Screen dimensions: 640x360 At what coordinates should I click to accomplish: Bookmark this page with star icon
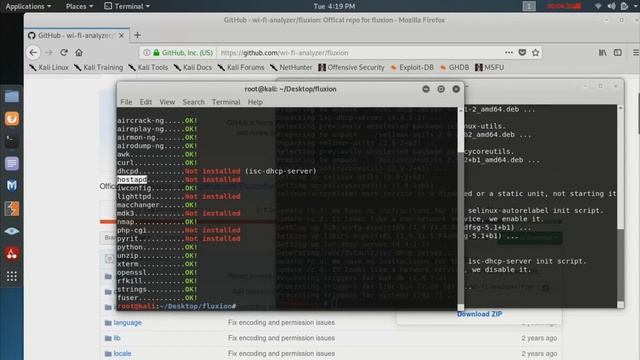coord(536,52)
